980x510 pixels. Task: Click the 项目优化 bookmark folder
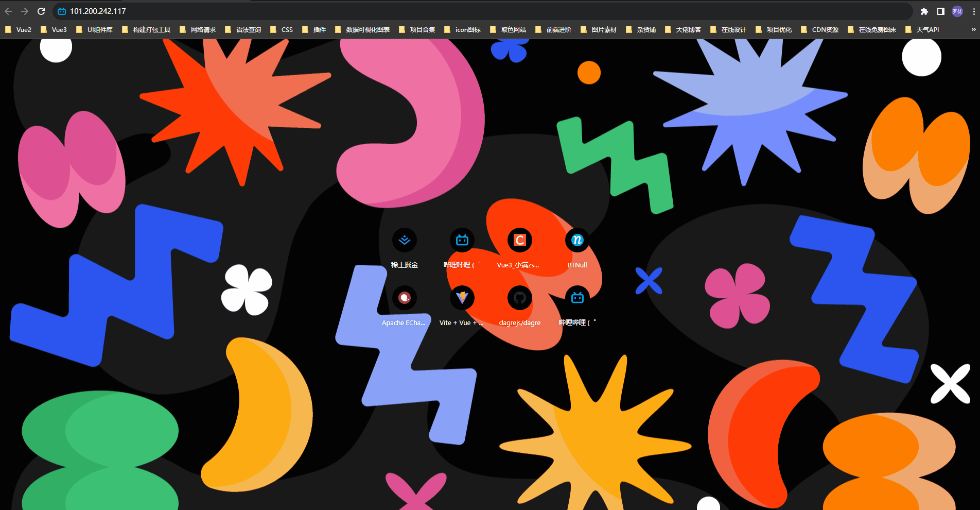774,29
